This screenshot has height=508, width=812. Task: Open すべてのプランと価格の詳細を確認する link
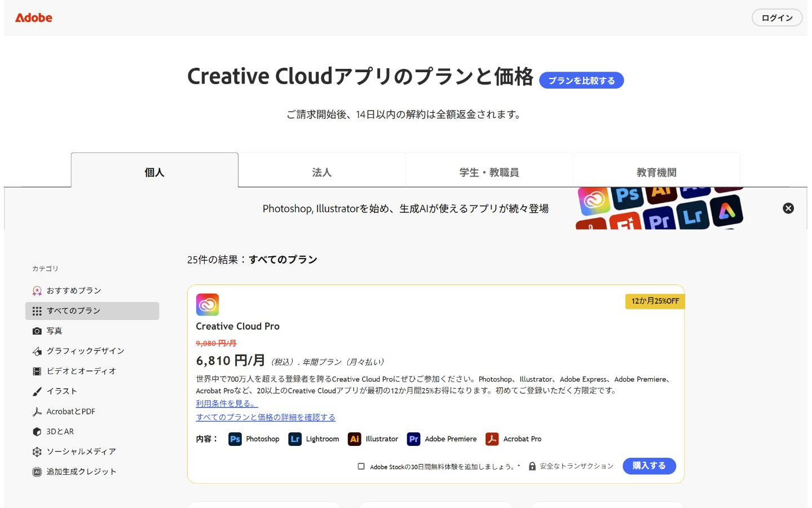click(x=266, y=417)
